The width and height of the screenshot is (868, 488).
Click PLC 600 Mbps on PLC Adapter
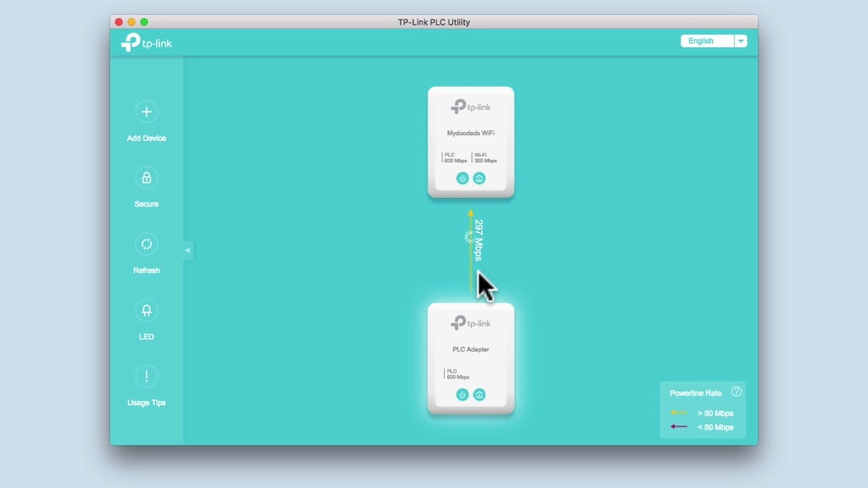pyautogui.click(x=458, y=374)
